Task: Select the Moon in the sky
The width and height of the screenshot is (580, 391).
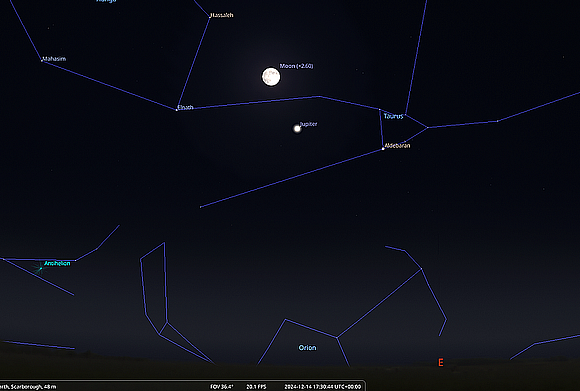Action: [x=271, y=77]
